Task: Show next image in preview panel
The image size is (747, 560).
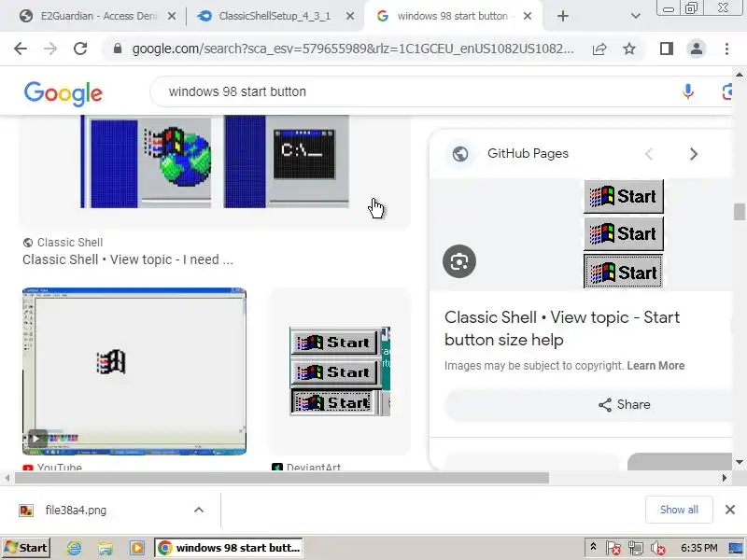Action: pos(694,154)
